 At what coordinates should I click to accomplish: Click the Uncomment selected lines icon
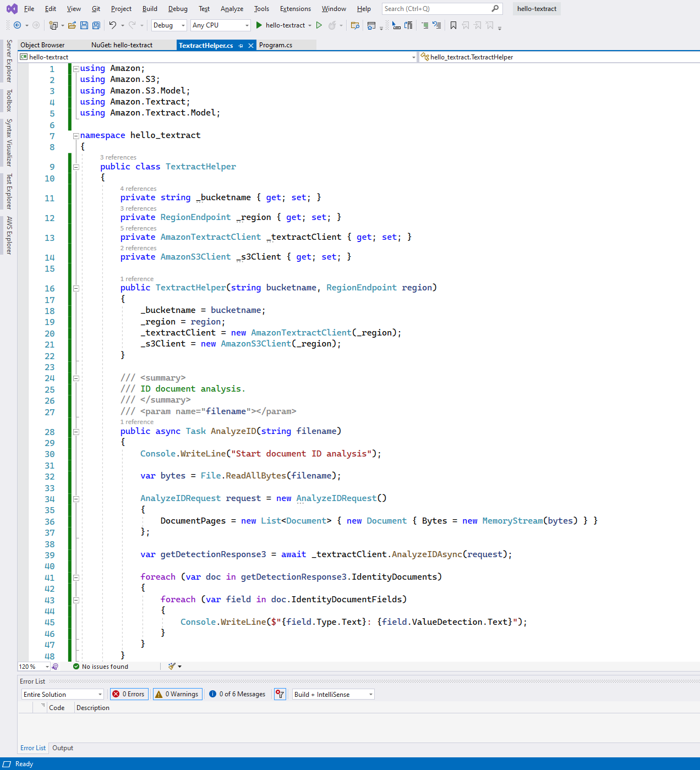(x=437, y=25)
